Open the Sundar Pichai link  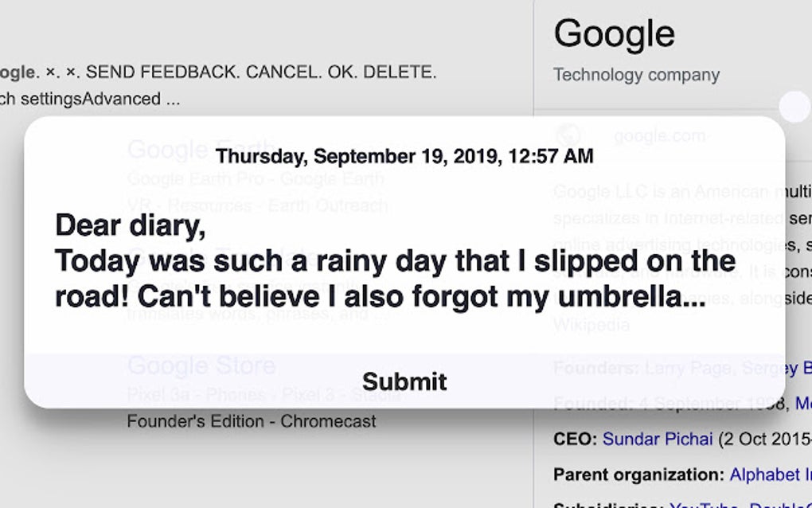point(658,439)
